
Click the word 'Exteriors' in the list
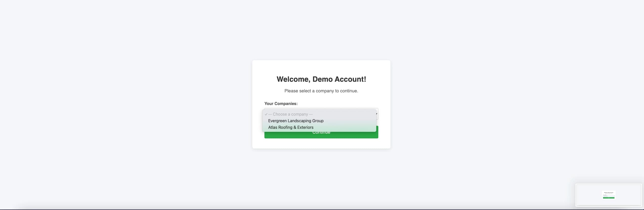point(305,127)
